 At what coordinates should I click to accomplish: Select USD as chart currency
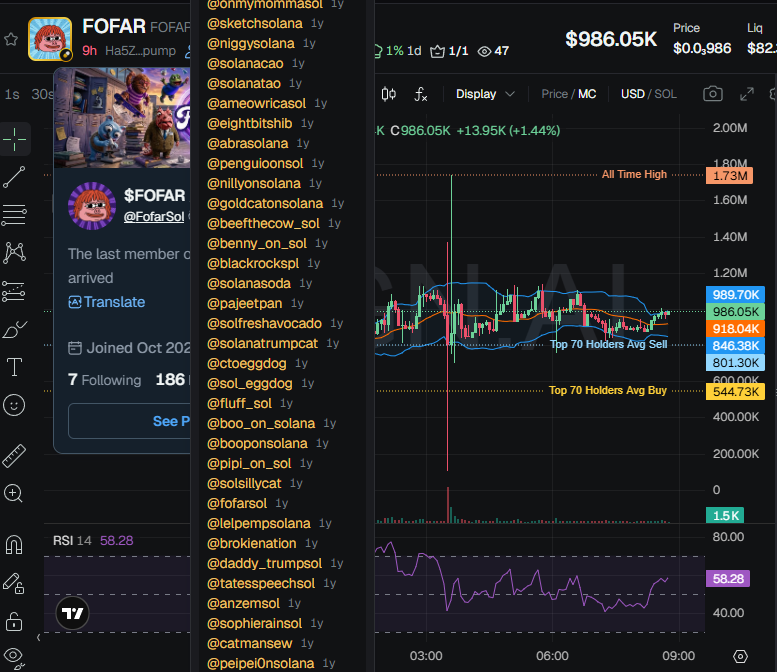point(633,94)
